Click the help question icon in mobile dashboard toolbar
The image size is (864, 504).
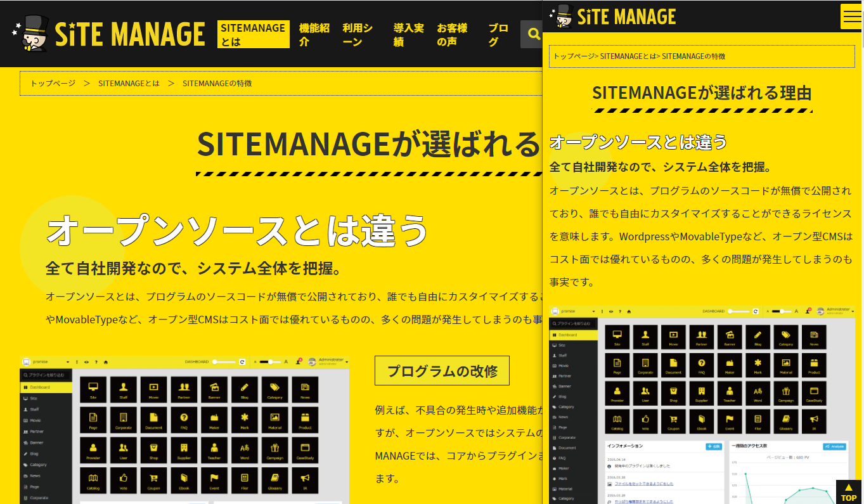coord(620,311)
